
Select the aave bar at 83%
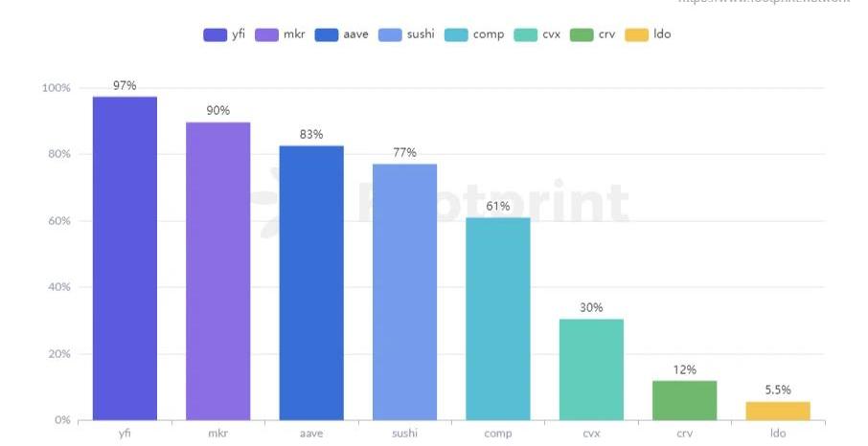311,282
